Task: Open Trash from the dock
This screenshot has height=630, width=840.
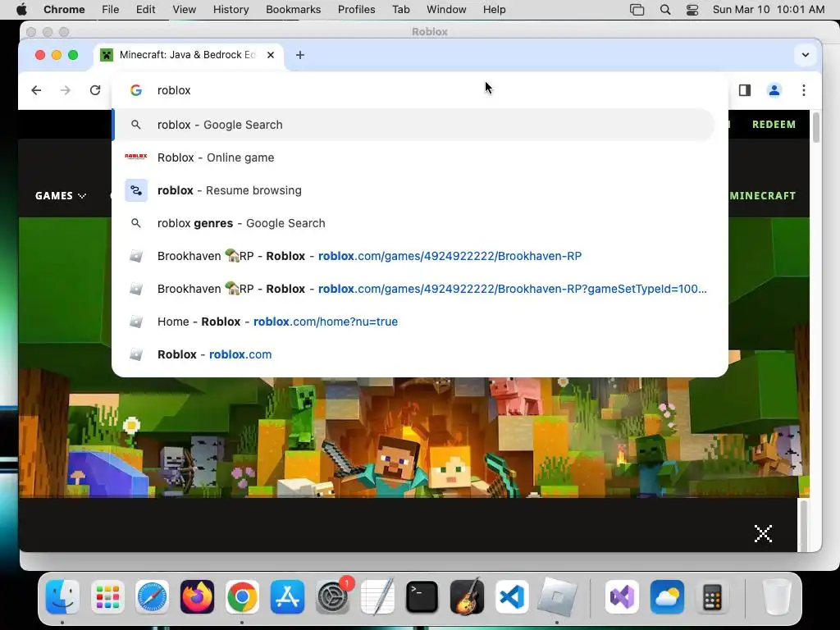Action: [x=776, y=596]
